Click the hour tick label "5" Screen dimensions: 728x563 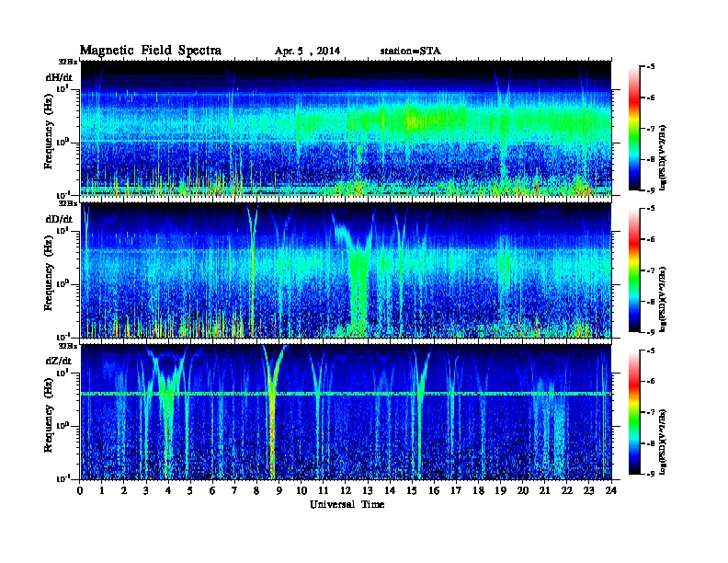(190, 490)
